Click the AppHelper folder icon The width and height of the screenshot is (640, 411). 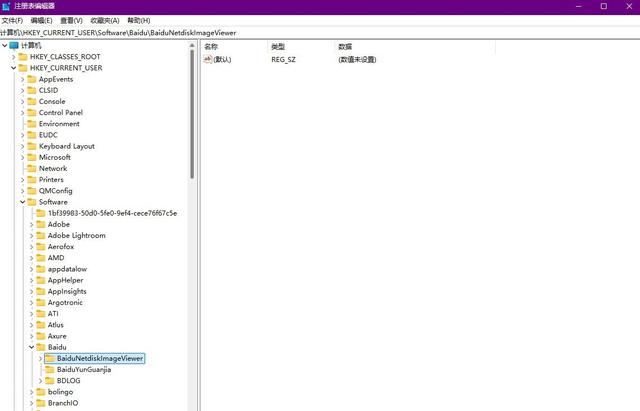[41, 280]
